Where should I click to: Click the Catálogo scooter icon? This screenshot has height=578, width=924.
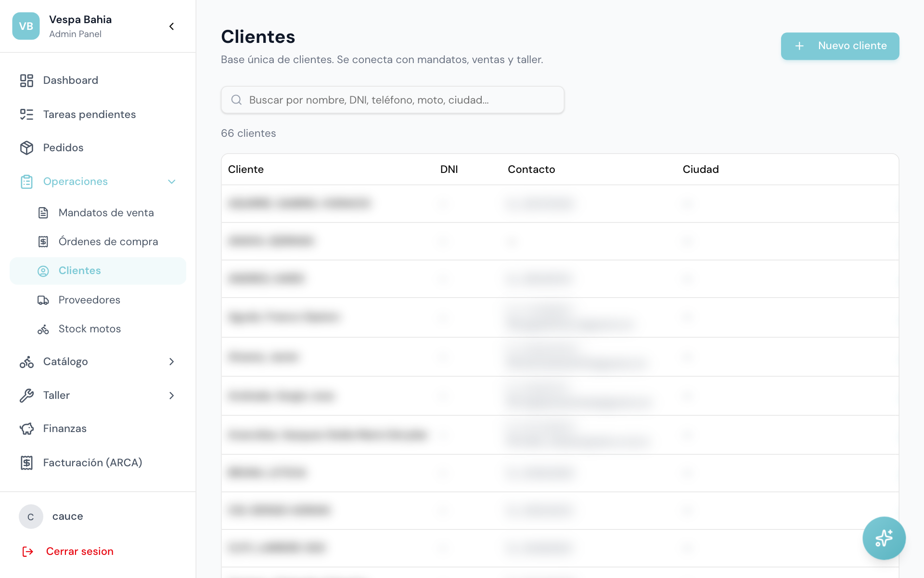[26, 362]
